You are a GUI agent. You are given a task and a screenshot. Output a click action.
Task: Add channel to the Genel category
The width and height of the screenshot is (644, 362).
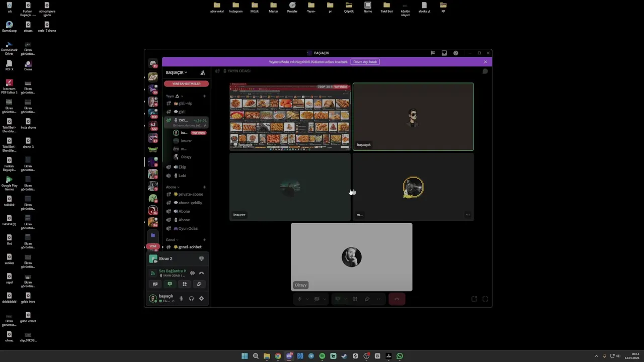pyautogui.click(x=204, y=240)
